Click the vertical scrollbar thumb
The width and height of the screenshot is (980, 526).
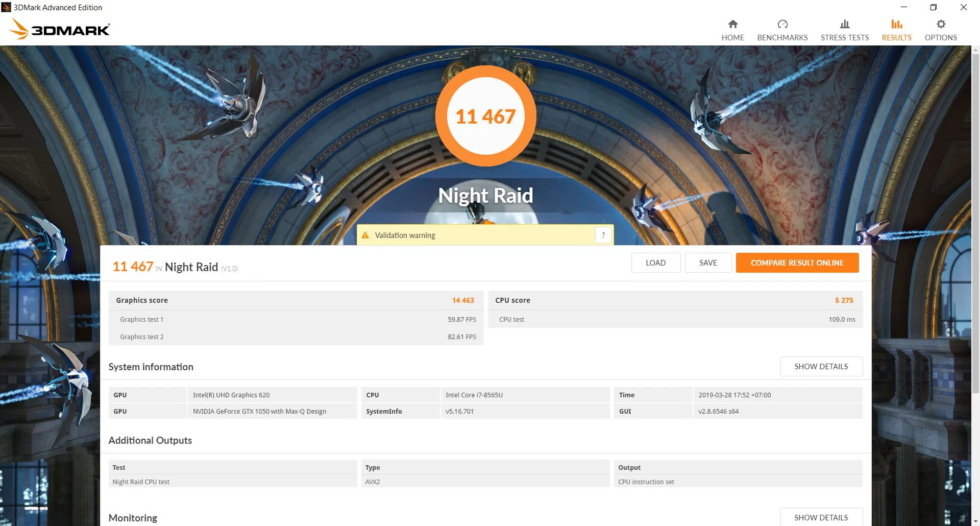(x=975, y=224)
